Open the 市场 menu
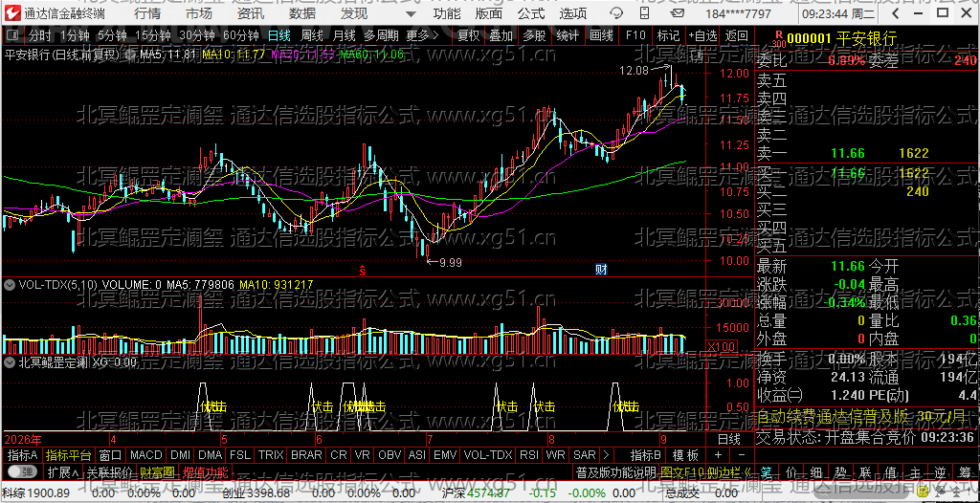This screenshot has width=980, height=503. pyautogui.click(x=199, y=13)
